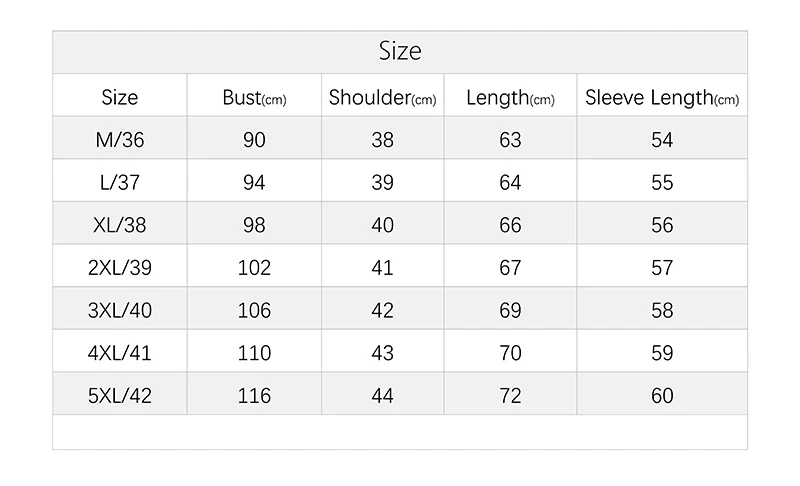
Task: Select the Length(cm) column header
Action: pyautogui.click(x=510, y=98)
